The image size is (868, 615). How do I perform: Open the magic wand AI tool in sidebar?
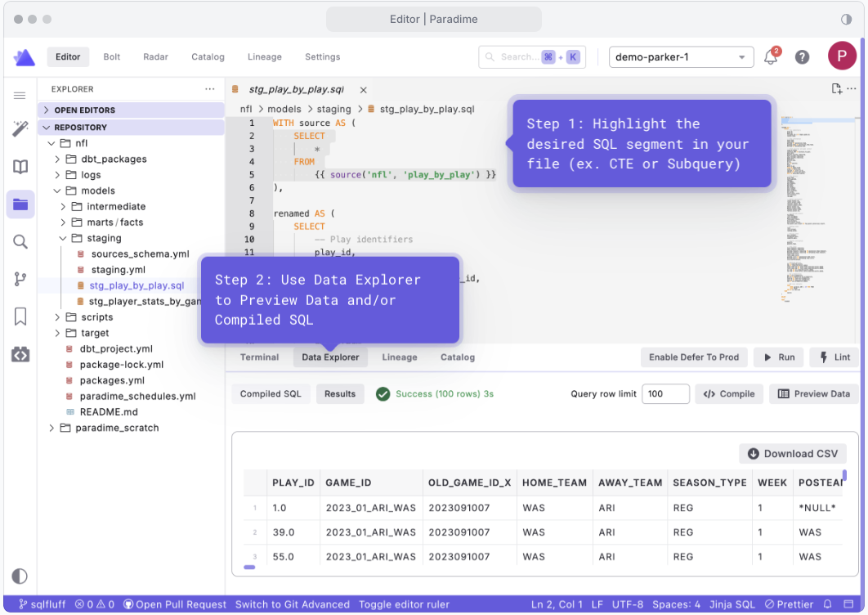(x=20, y=128)
